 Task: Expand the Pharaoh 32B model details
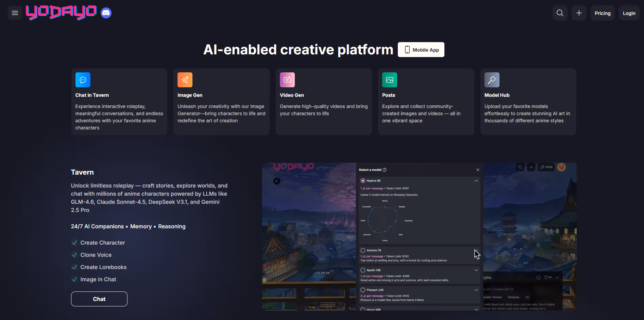(476, 290)
